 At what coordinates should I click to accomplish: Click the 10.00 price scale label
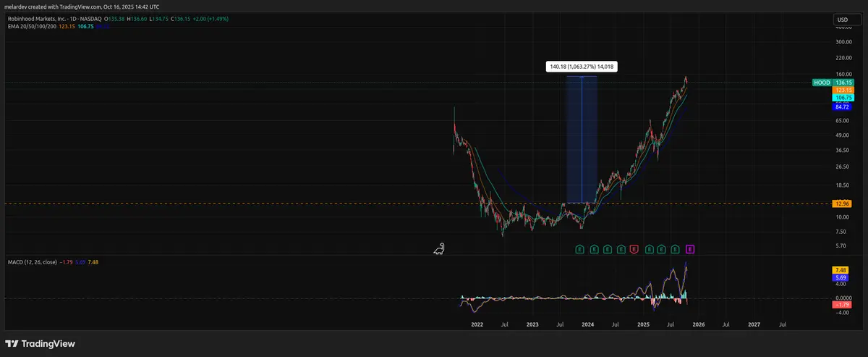[841, 217]
